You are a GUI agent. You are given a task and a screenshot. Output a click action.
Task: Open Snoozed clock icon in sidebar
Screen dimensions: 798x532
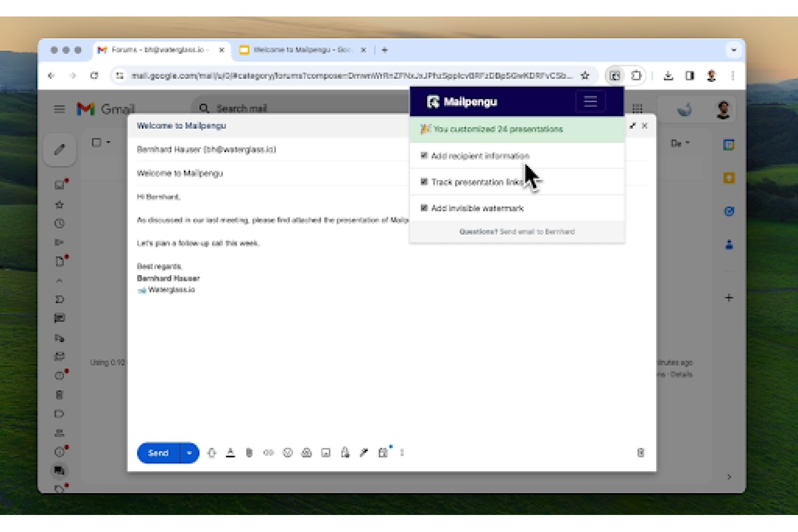pos(60,223)
